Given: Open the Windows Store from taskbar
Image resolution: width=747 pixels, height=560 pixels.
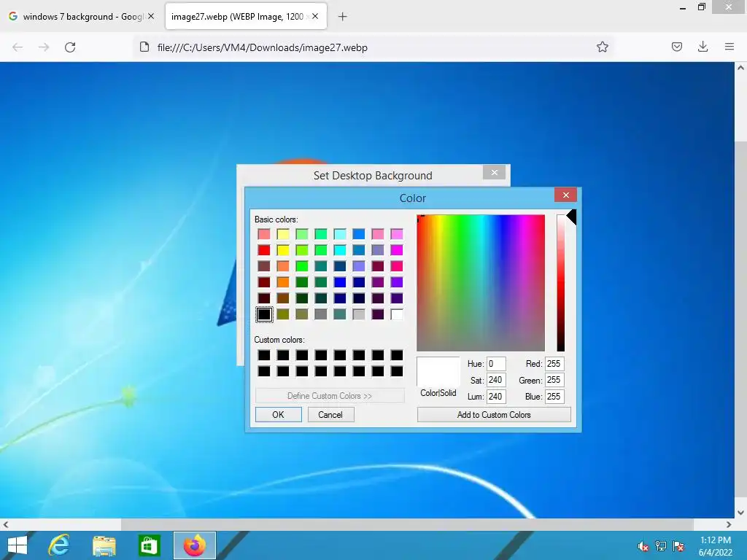Looking at the screenshot, I should coord(149,545).
